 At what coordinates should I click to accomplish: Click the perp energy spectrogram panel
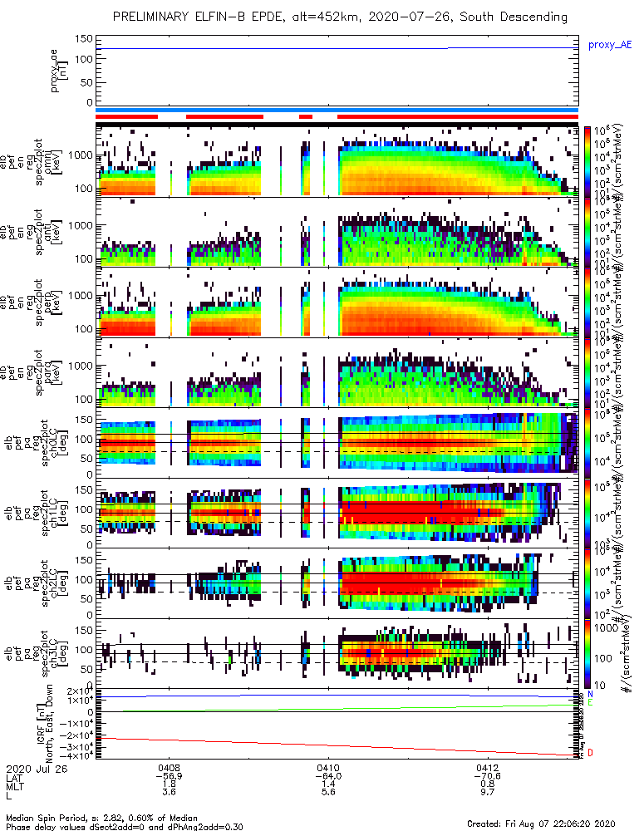click(x=337, y=302)
